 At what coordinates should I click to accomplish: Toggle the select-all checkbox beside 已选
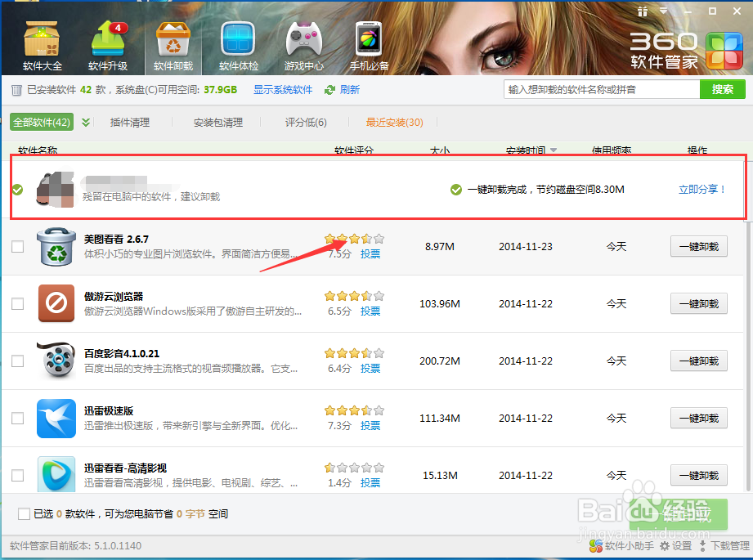pos(24,514)
